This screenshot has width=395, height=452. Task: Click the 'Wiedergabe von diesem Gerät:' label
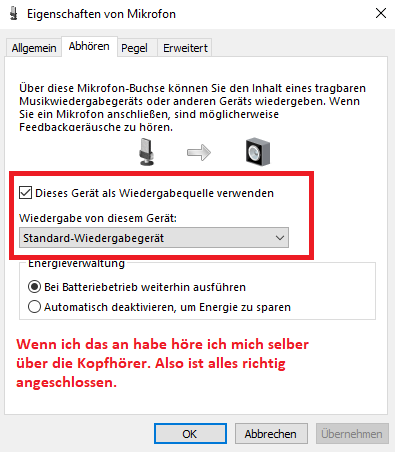pos(98,218)
